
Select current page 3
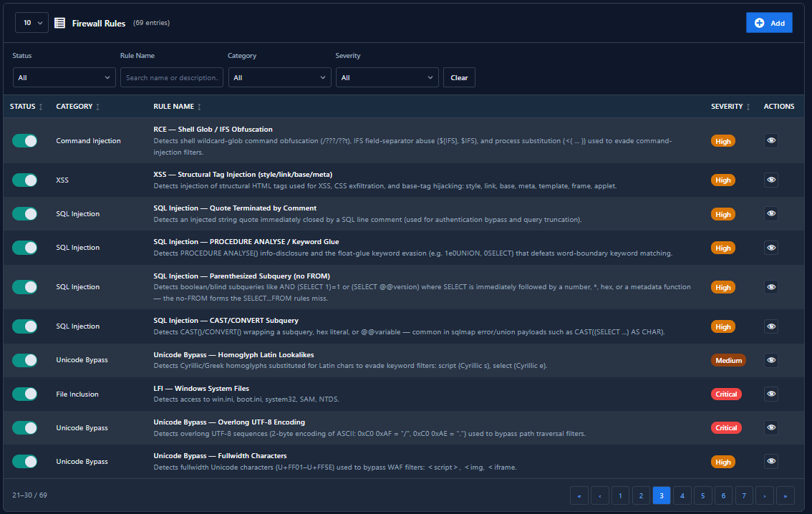tap(662, 495)
